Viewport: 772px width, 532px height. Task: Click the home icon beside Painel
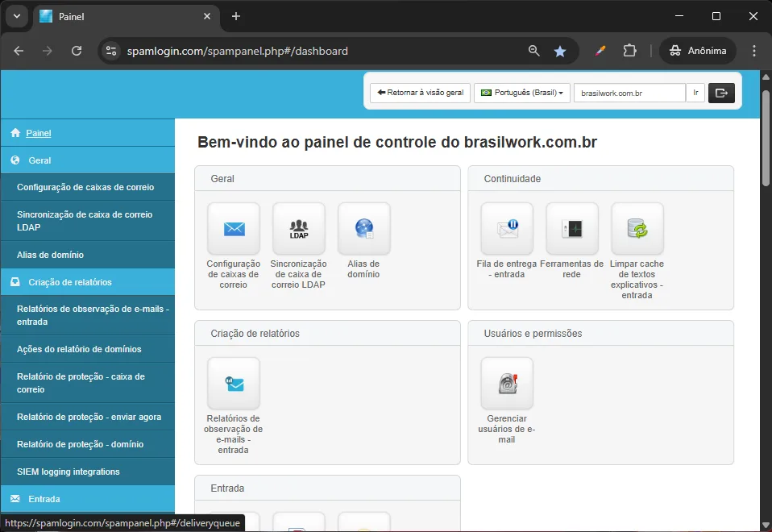click(15, 132)
